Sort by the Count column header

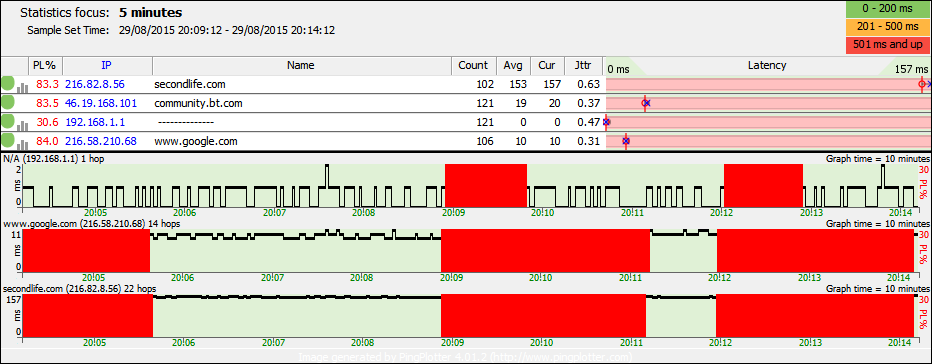tap(473, 65)
